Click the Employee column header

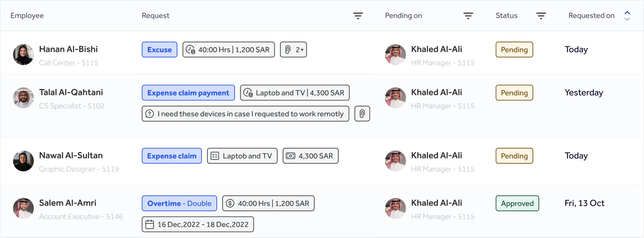(x=27, y=16)
